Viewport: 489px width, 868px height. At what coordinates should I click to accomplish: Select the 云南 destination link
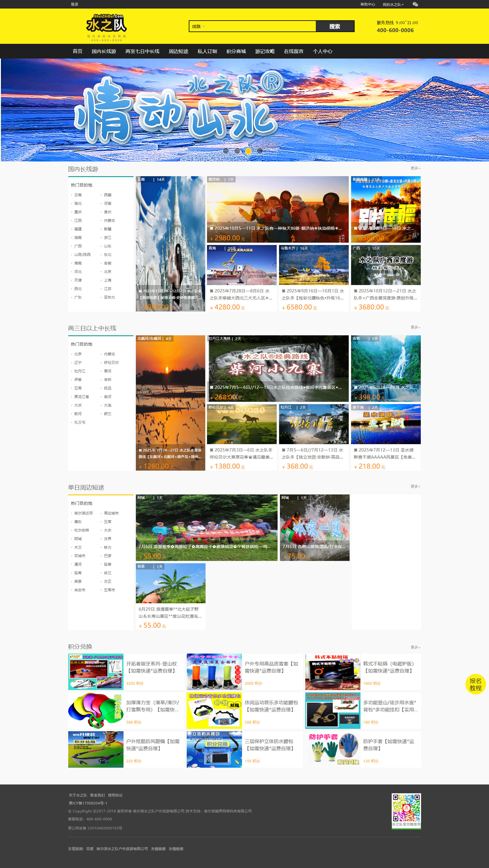(x=78, y=194)
